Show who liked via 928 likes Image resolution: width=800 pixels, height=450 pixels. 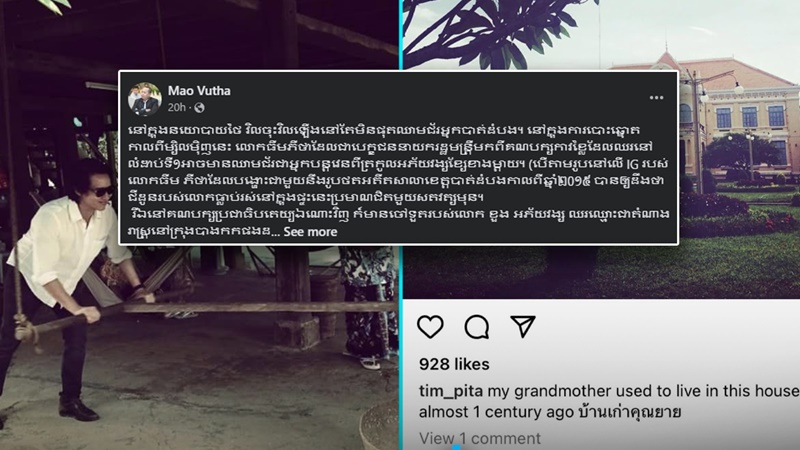tap(454, 364)
